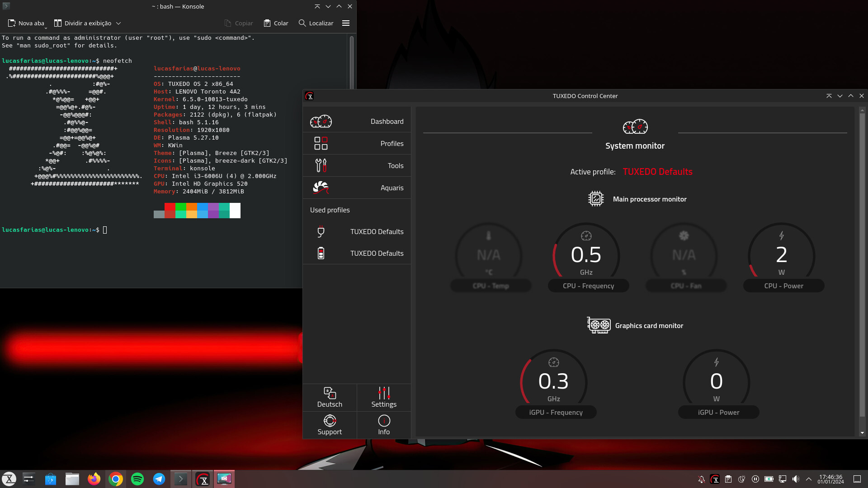
Task: Open the Aquaris section
Action: (357, 188)
